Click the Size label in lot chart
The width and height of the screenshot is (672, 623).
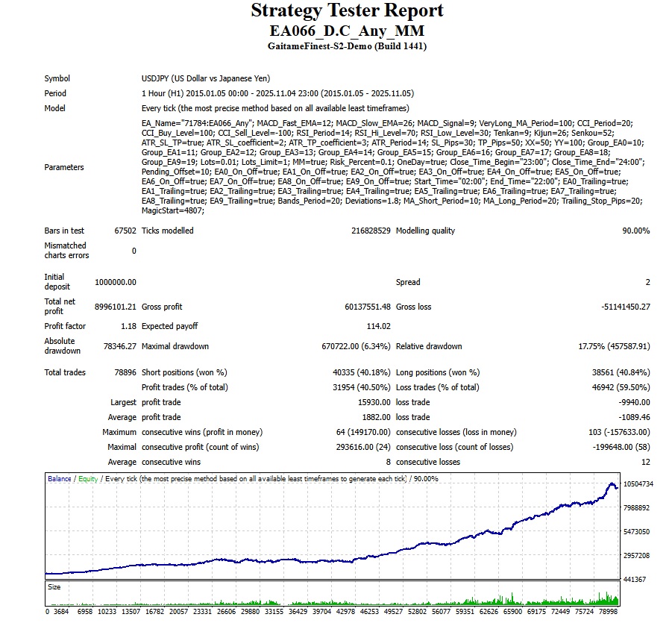[x=54, y=587]
